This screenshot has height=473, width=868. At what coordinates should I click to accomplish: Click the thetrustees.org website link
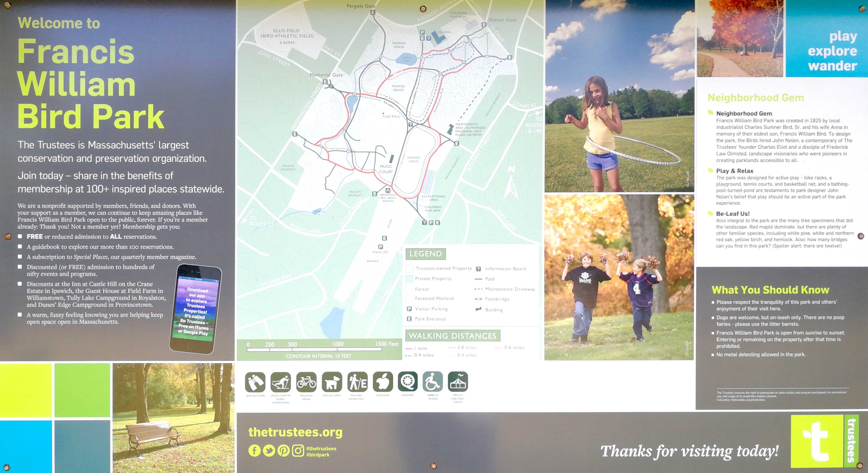click(x=295, y=432)
